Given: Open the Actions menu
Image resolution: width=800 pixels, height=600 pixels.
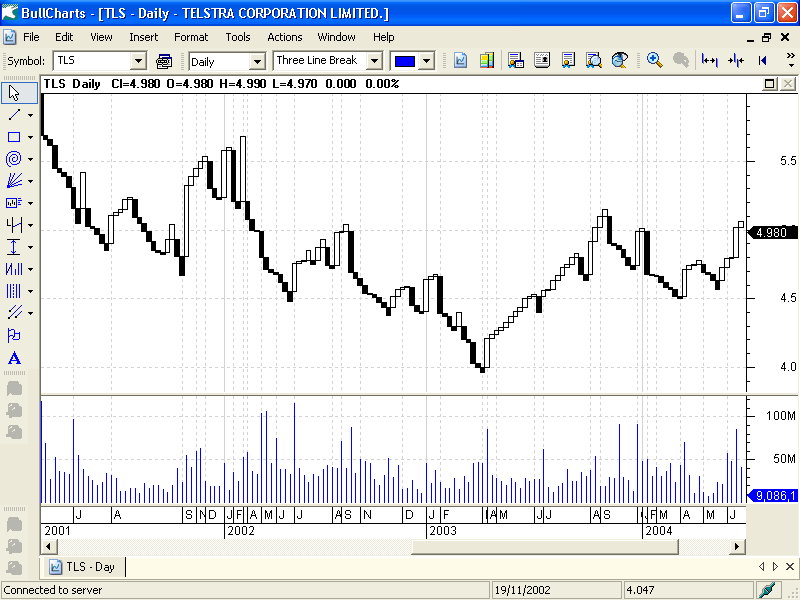Looking at the screenshot, I should point(285,37).
